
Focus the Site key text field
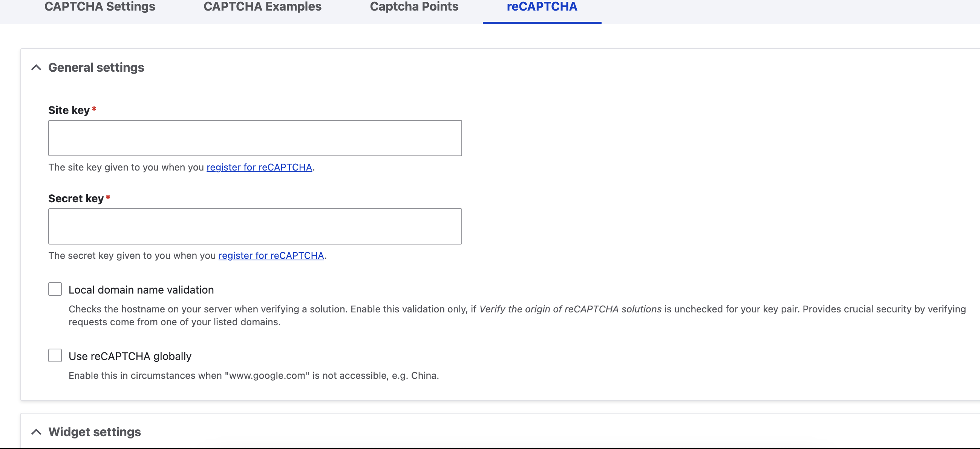coord(255,138)
